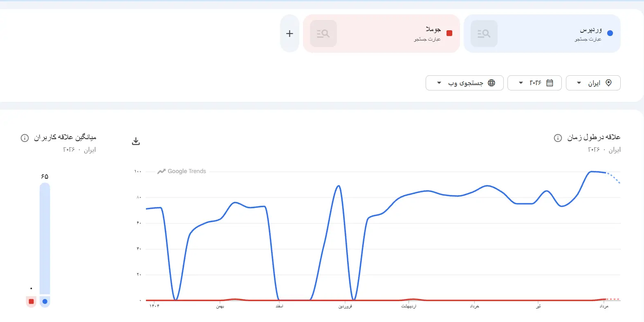Click the ۱۴۰۴ label on the time axis

click(x=154, y=306)
